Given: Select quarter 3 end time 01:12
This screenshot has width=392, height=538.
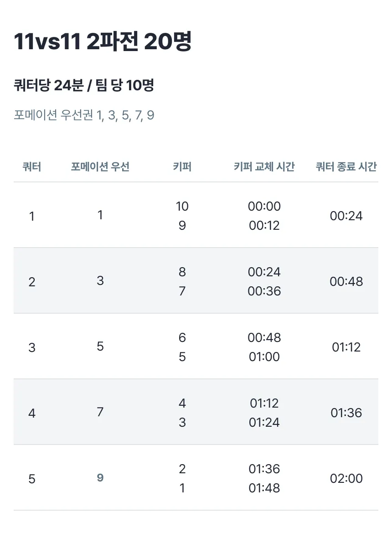Looking at the screenshot, I should pos(346,347).
